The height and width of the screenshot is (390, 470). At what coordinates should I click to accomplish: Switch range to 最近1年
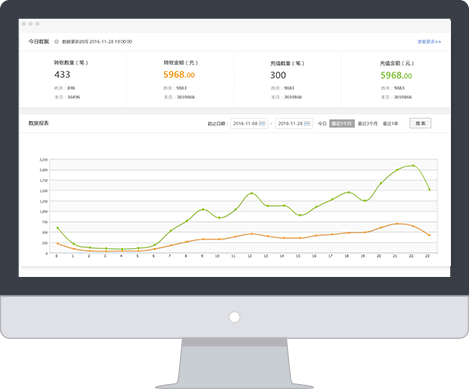pos(390,124)
